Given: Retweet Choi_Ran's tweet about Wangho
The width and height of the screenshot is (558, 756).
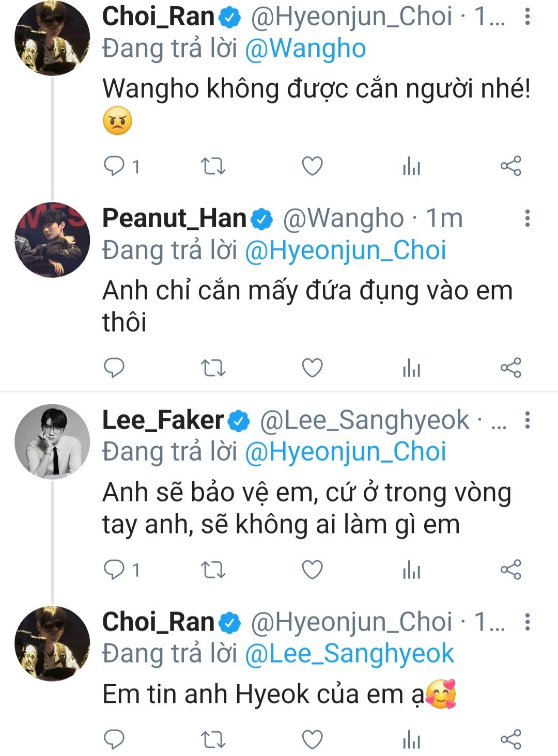Looking at the screenshot, I should 213,166.
